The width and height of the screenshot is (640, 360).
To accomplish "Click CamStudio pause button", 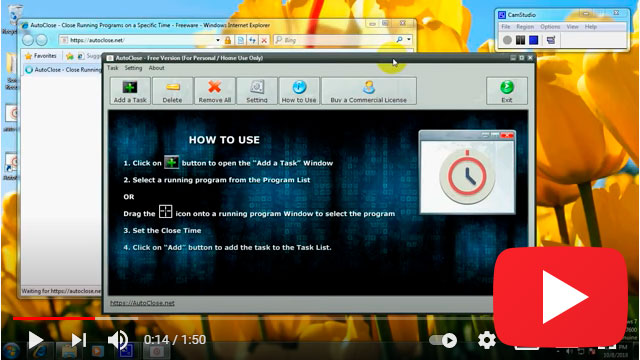I will pyautogui.click(x=520, y=40).
